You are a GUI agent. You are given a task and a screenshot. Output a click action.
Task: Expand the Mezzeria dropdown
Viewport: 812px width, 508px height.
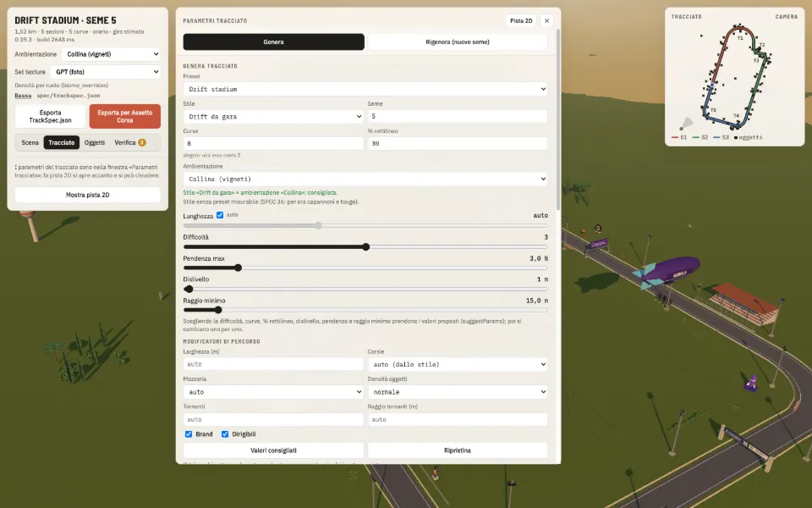(273, 392)
